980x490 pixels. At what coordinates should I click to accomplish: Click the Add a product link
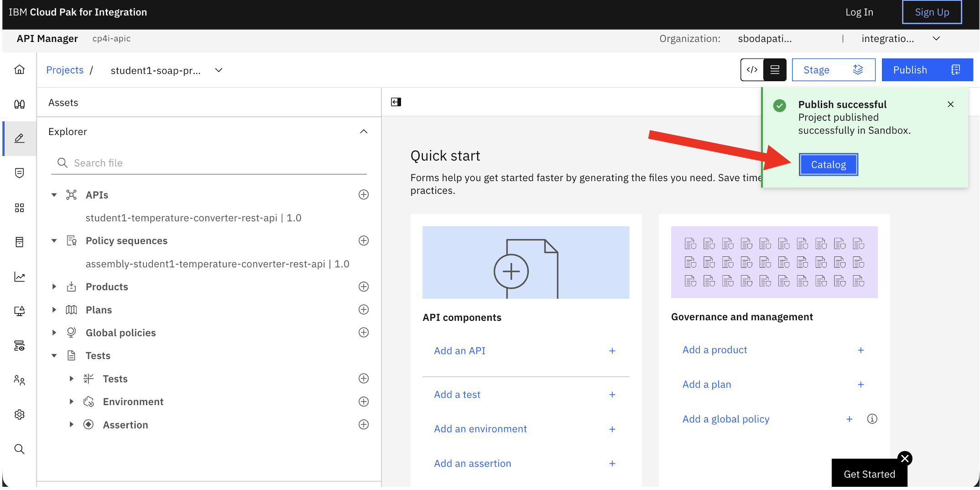(x=714, y=350)
